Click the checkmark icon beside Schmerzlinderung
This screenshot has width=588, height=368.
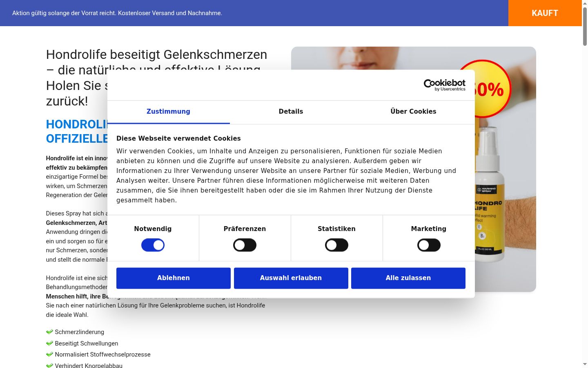click(49, 332)
